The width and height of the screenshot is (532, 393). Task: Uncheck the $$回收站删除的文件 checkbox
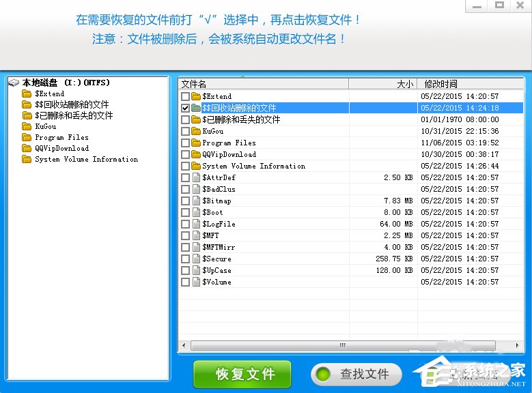(x=185, y=108)
